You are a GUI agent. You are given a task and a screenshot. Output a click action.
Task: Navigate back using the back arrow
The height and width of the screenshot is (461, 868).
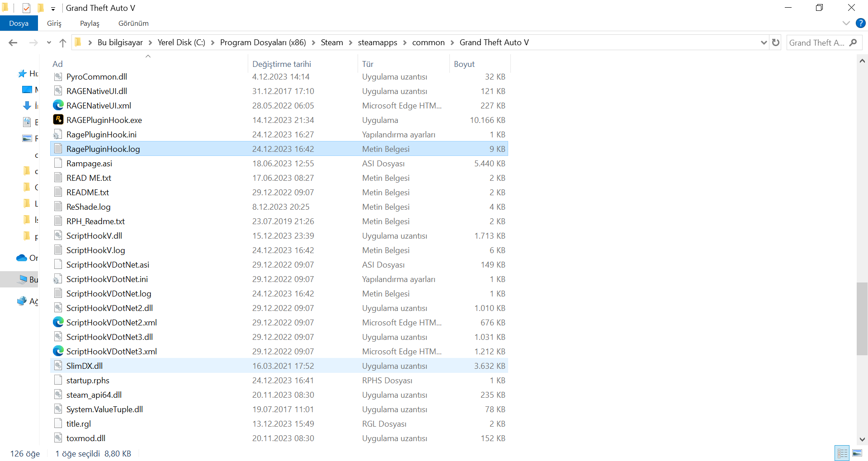(13, 42)
